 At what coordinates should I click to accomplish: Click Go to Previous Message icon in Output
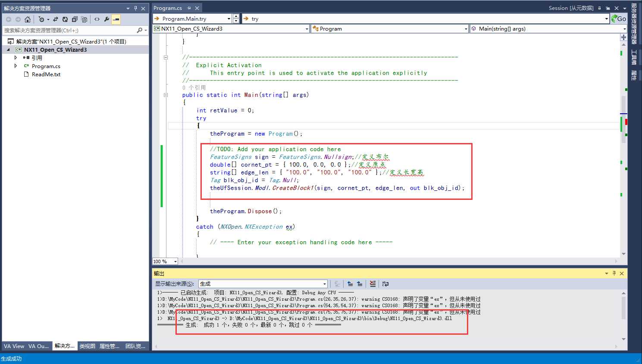350,284
